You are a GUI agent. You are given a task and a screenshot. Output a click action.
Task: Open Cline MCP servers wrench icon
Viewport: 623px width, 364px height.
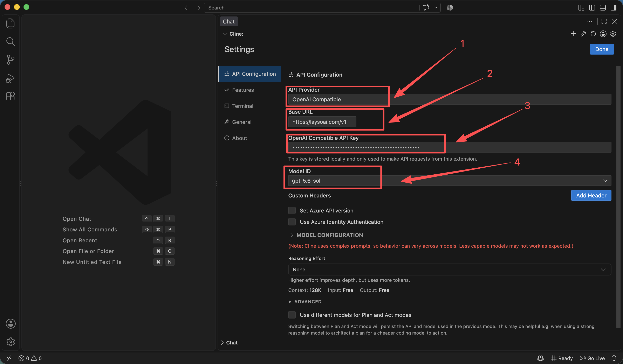pyautogui.click(x=583, y=34)
